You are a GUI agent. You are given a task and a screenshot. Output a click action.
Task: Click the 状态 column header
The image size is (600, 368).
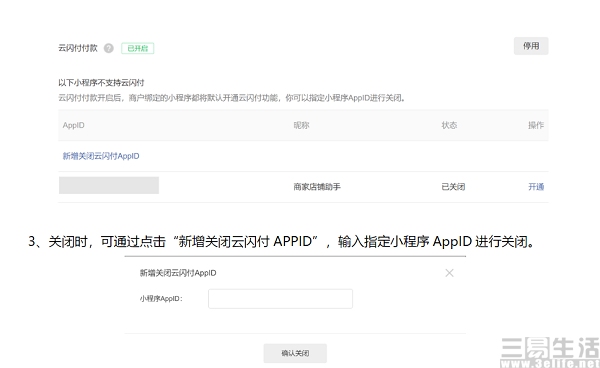tap(449, 125)
